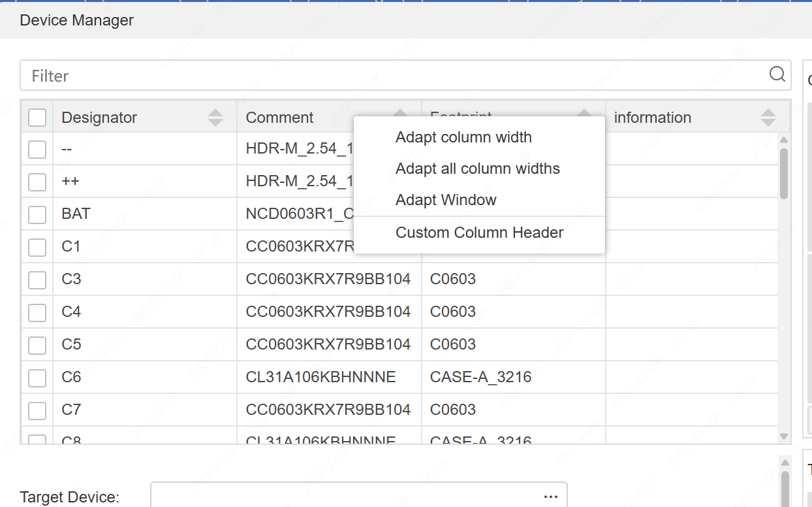Click table scrollbar down arrow

tap(784, 436)
